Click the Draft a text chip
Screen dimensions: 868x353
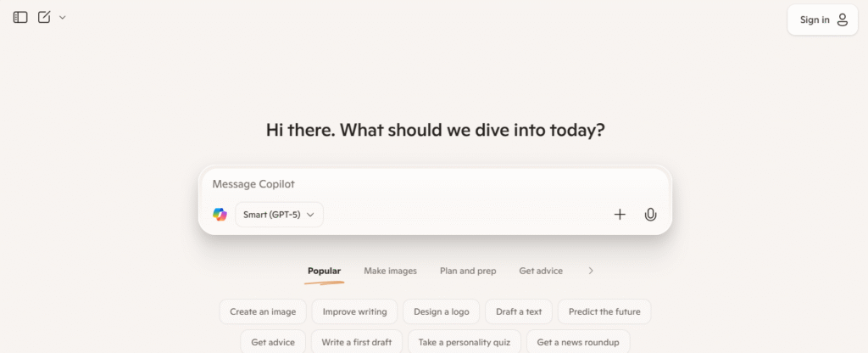[519, 311]
